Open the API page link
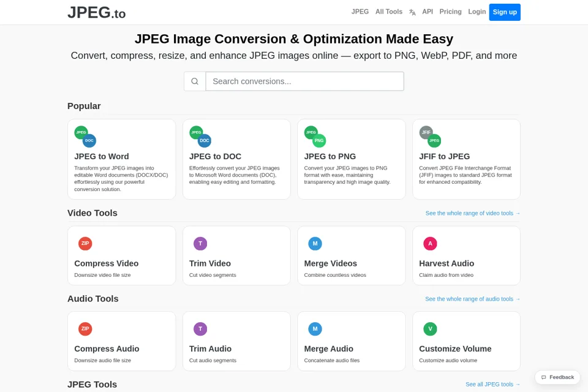 [x=428, y=12]
